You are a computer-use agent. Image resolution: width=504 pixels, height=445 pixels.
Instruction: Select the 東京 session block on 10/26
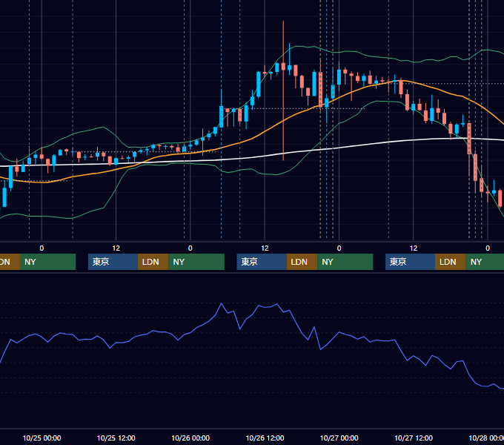[x=262, y=262]
